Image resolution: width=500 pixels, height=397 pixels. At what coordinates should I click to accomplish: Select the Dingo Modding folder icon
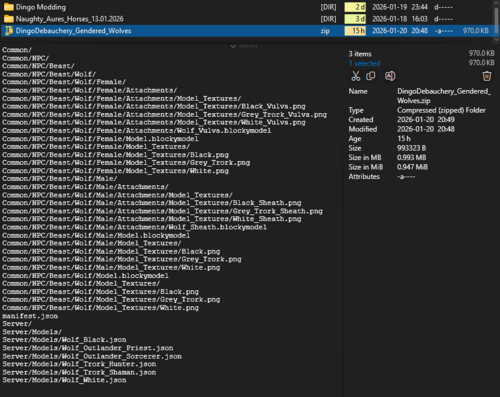pyautogui.click(x=9, y=7)
